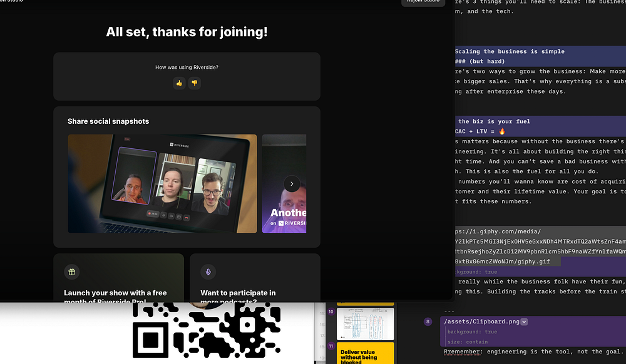Click the QR code in the background window
The image size is (626, 364).
pyautogui.click(x=207, y=330)
